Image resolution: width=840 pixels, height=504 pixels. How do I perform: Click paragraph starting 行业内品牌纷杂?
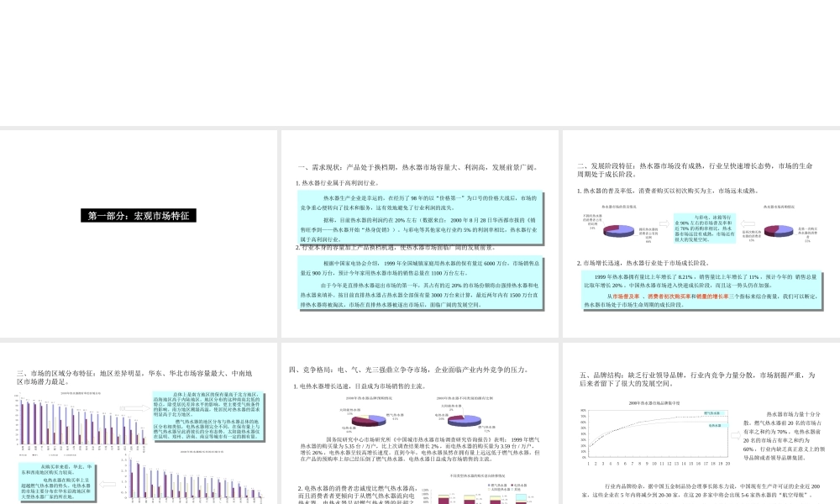click(701, 491)
